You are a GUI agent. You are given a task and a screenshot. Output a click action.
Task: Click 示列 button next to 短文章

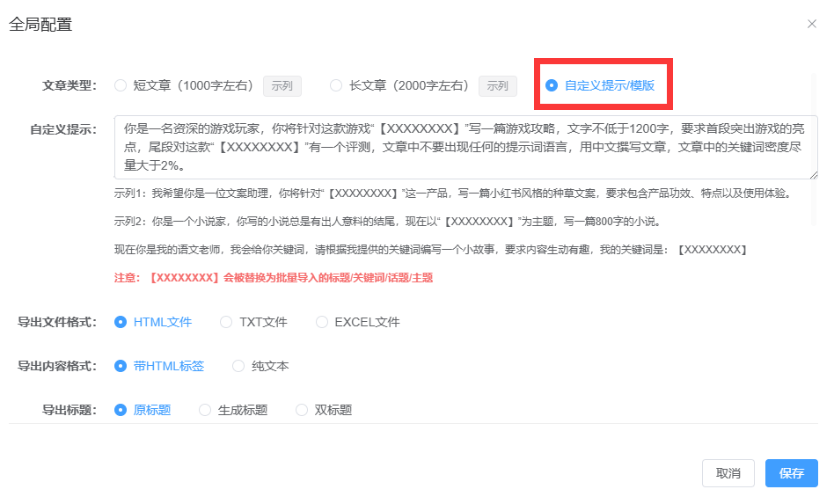[282, 86]
